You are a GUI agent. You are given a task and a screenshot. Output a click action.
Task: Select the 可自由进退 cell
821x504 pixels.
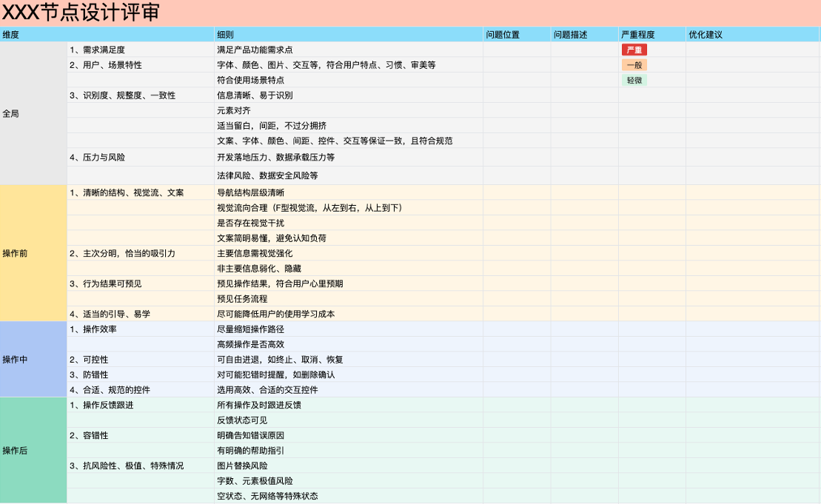click(349, 360)
